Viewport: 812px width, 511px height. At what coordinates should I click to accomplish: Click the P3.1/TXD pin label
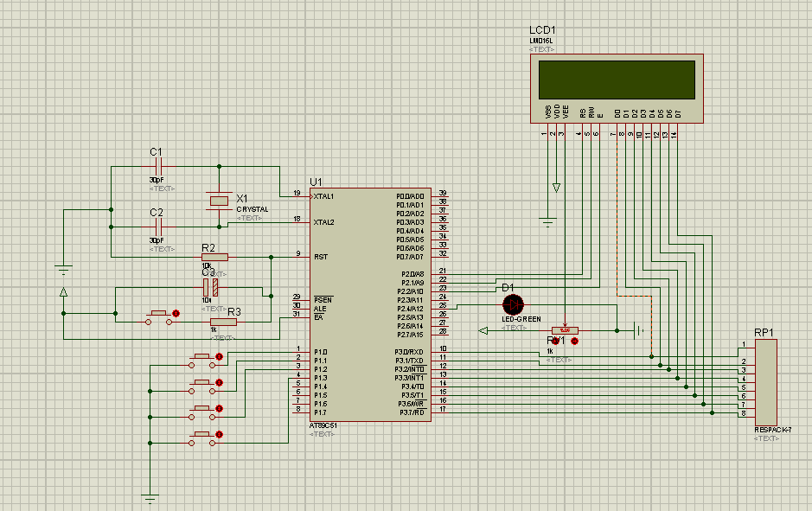pyautogui.click(x=410, y=361)
